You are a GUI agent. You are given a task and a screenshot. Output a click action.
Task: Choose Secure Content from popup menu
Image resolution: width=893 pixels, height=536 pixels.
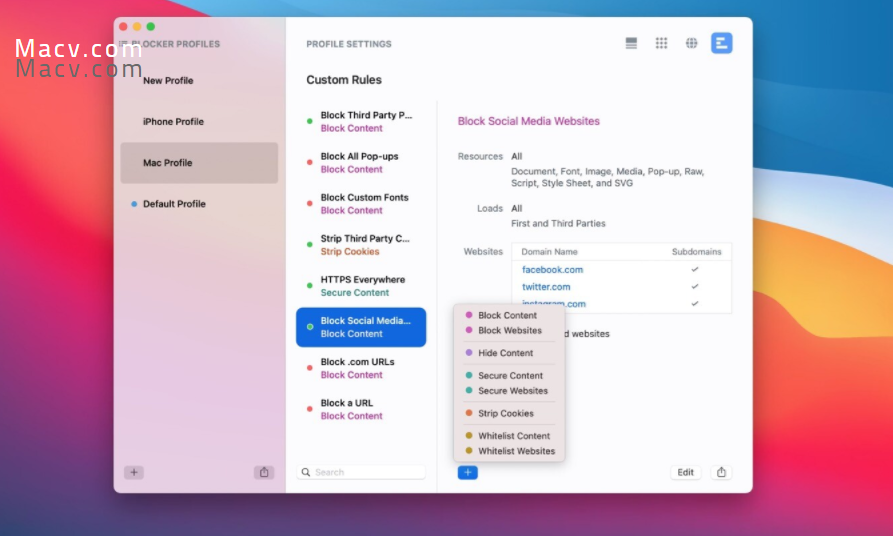tap(509, 375)
